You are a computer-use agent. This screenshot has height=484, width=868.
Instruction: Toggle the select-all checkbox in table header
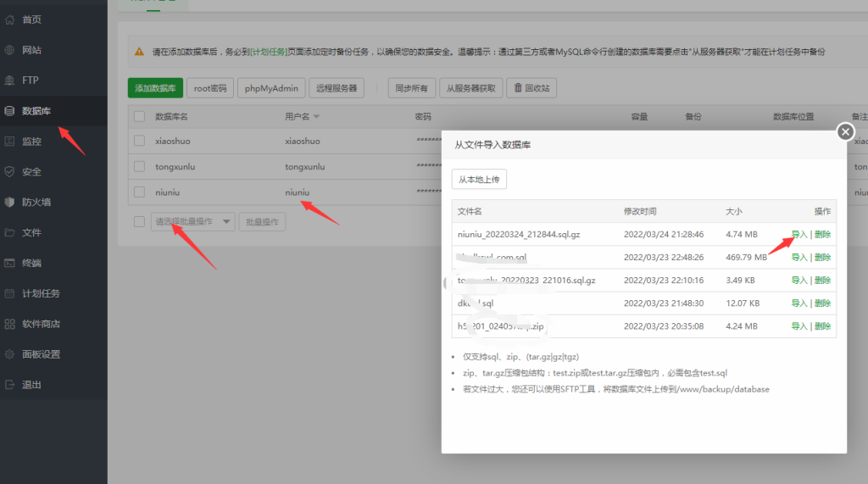(x=140, y=117)
